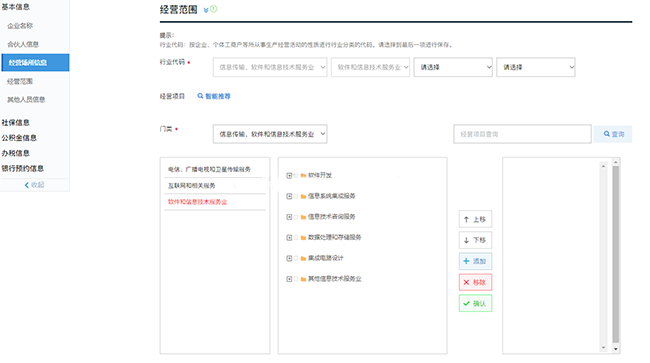Open the third 行业代码 dropdown showing 请选择

453,67
